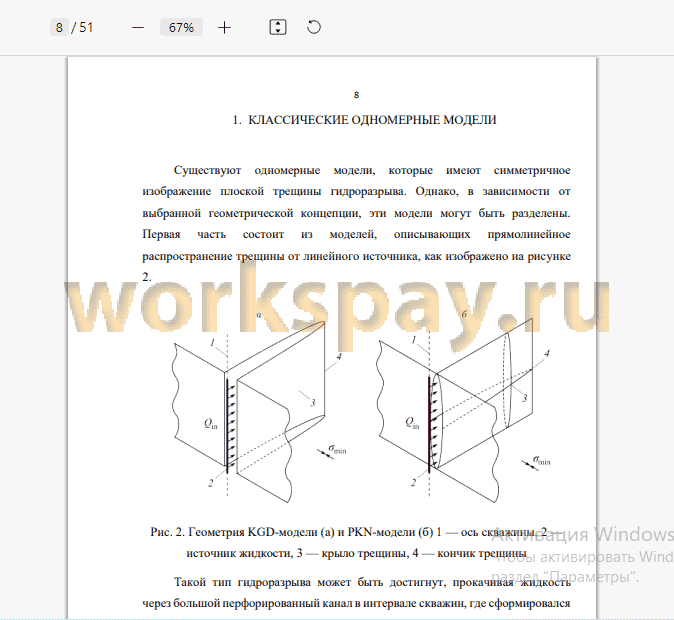This screenshot has width=674, height=620.
Task: Click the Q_in label in the left diagram
Action: pos(211,424)
